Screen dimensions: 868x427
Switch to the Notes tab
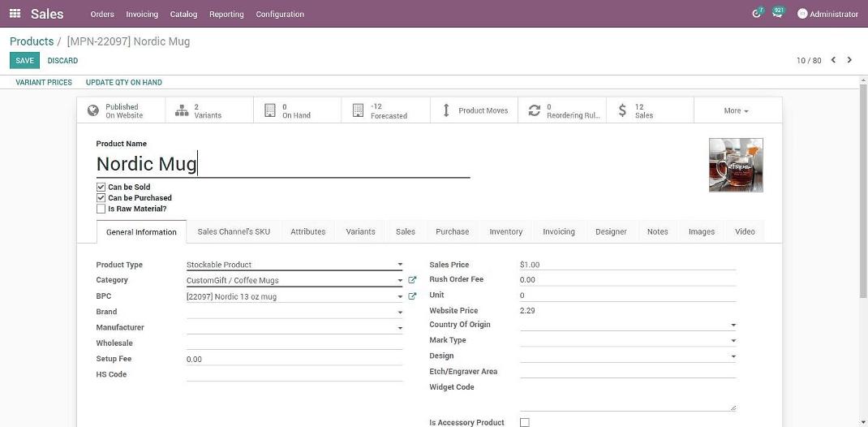tap(658, 231)
